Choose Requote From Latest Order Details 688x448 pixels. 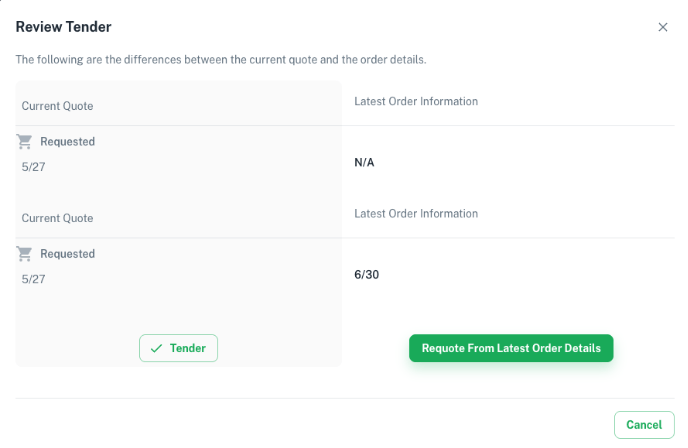click(511, 348)
